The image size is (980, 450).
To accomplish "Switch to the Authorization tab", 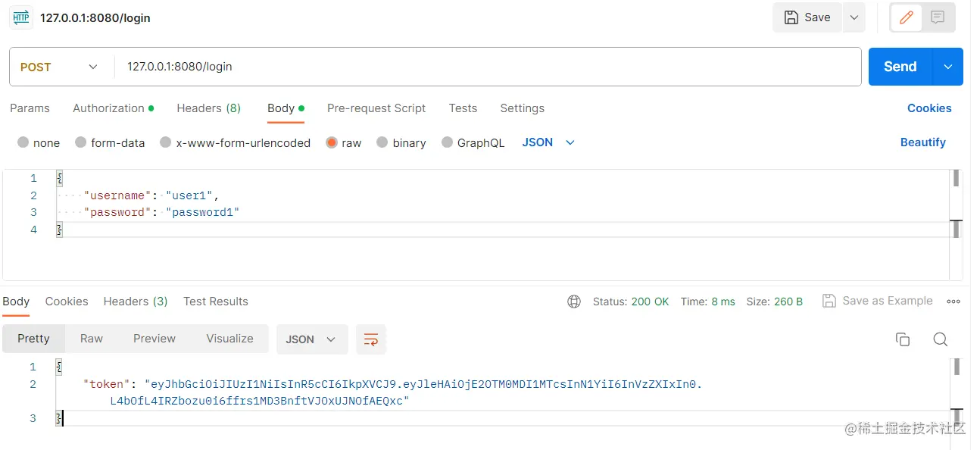I will click(x=113, y=108).
